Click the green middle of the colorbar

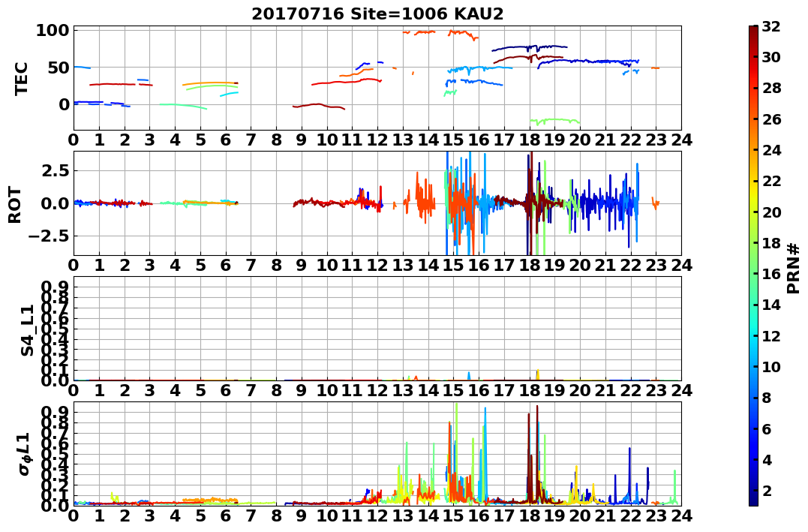753,266
